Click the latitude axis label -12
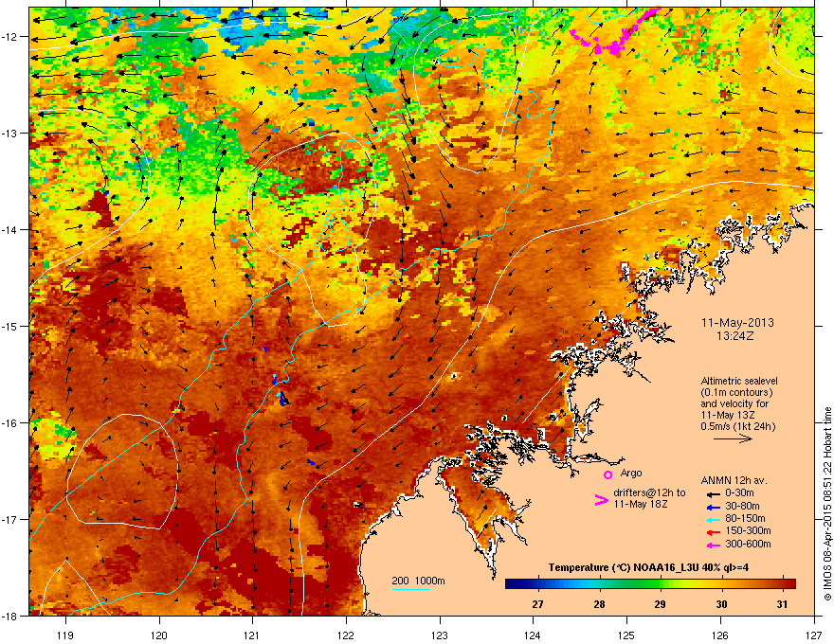This screenshot has height=644, width=834. point(9,37)
